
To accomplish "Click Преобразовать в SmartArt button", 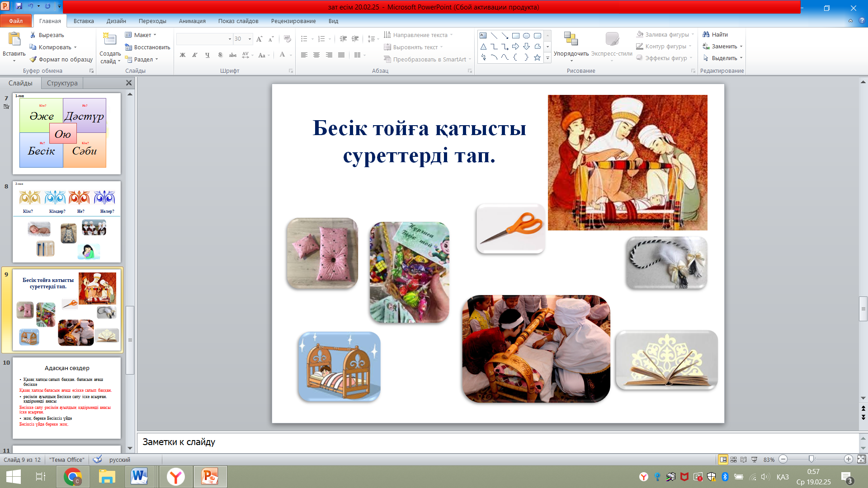I will coord(428,59).
